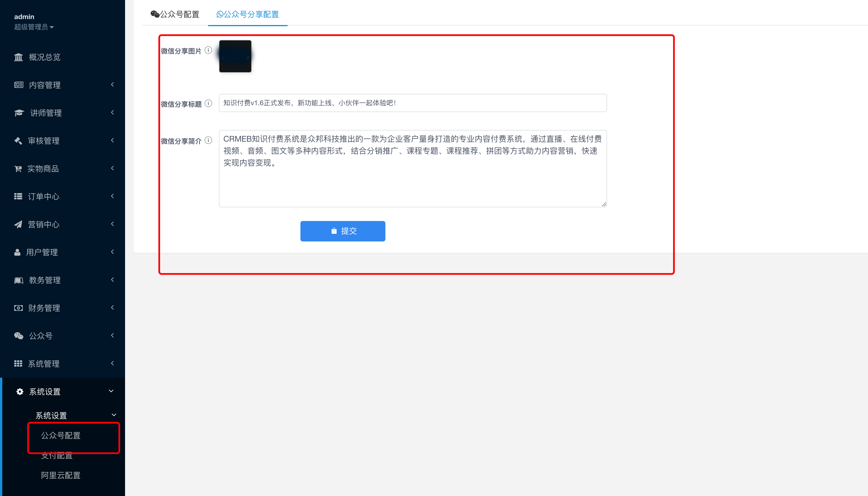Click info icon beside 微信分享标题
Image resolution: width=868 pixels, height=496 pixels.
pyautogui.click(x=208, y=103)
